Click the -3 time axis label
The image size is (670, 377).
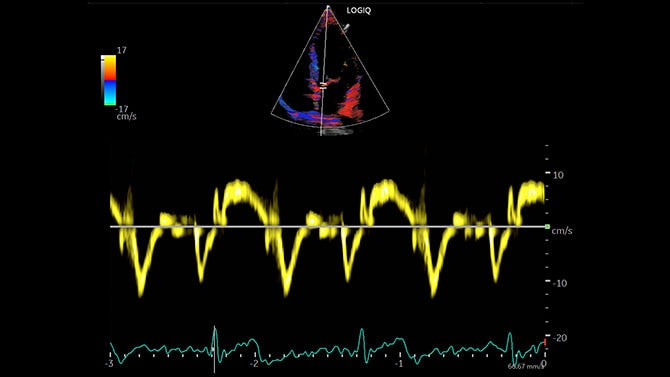109,364
